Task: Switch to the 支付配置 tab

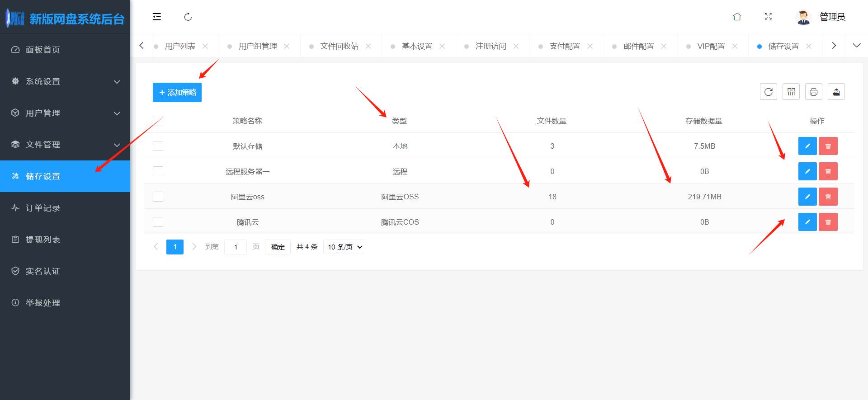Action: pyautogui.click(x=565, y=46)
